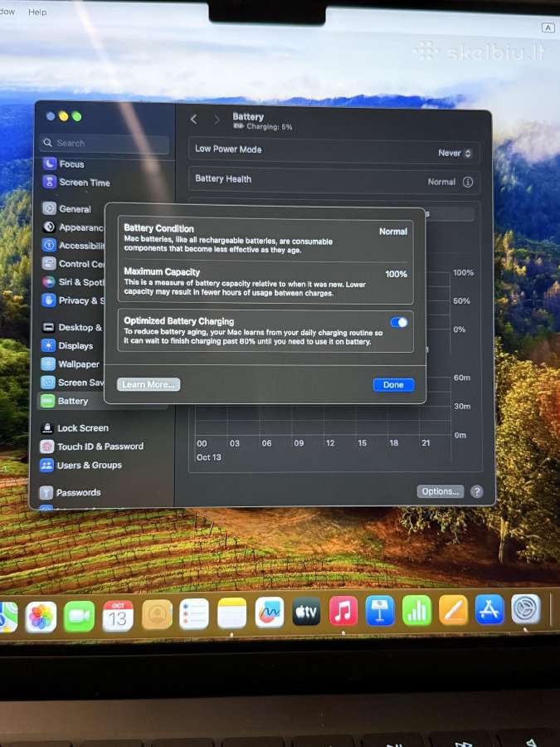This screenshot has width=560, height=747.
Task: Click the Learn More... button
Action: pos(149,384)
